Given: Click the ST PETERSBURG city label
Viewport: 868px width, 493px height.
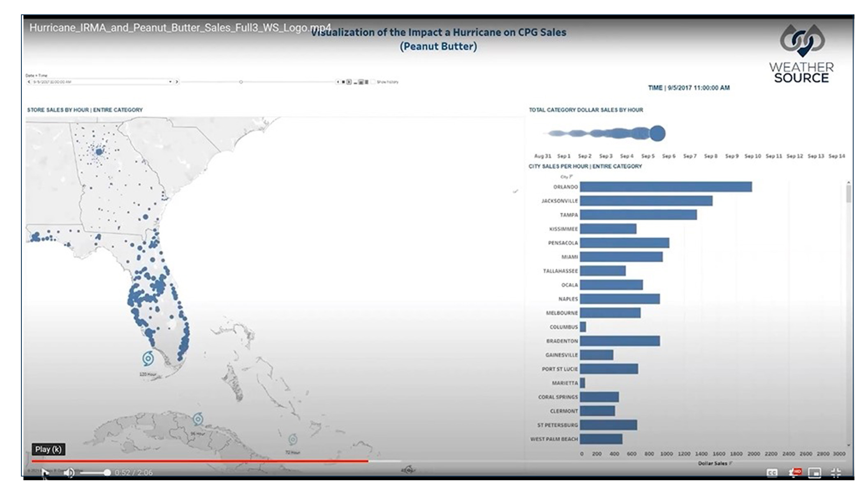Looking at the screenshot, I should click(557, 425).
